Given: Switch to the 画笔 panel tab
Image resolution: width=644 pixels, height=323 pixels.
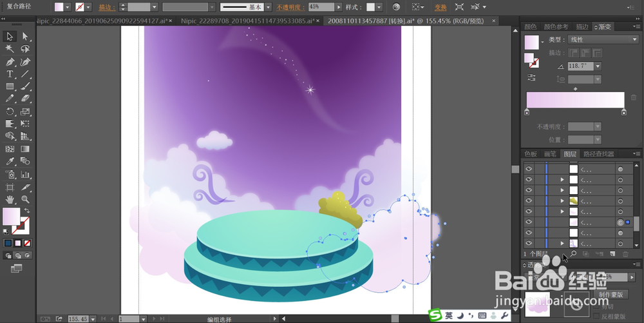Looking at the screenshot, I should pyautogui.click(x=550, y=153).
